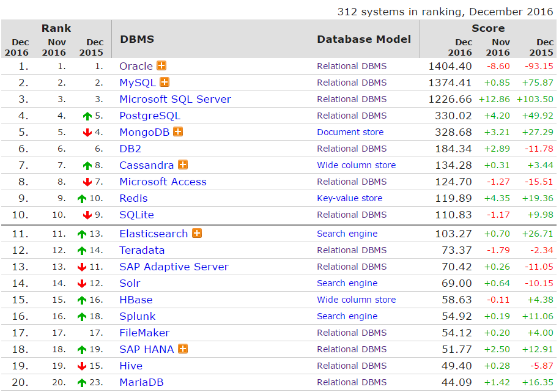This screenshot has height=392, width=559.
Task: Open the orange plus icon next to Elasticsearch
Action: coord(197,233)
